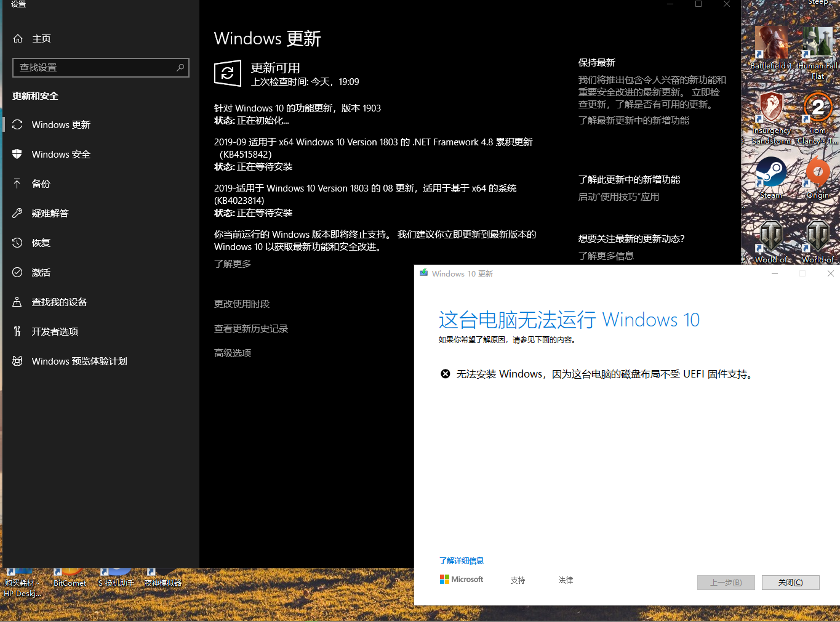Screen dimensions: 840x622
Task: Click the 了解更多 link under support warning
Action: point(233,264)
